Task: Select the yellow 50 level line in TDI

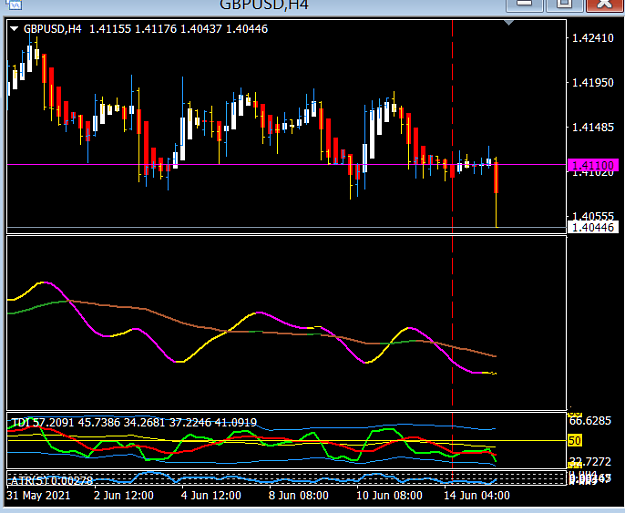Action: 287,440
